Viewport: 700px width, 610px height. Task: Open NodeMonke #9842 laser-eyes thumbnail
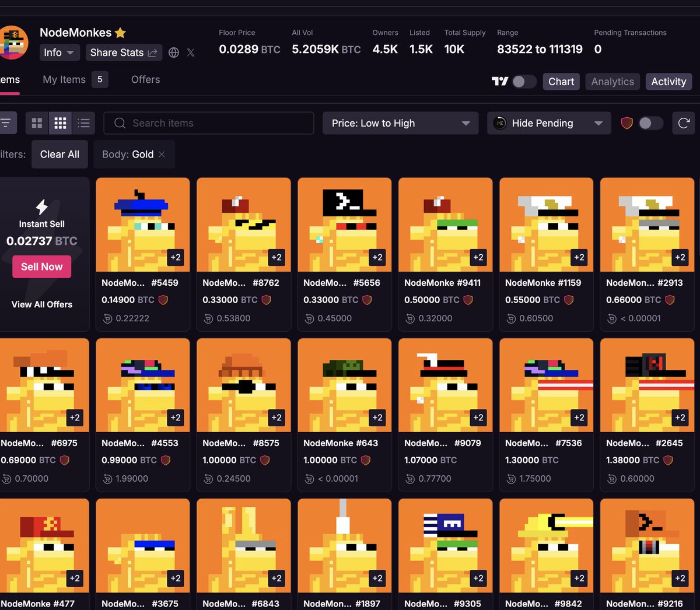tap(547, 545)
